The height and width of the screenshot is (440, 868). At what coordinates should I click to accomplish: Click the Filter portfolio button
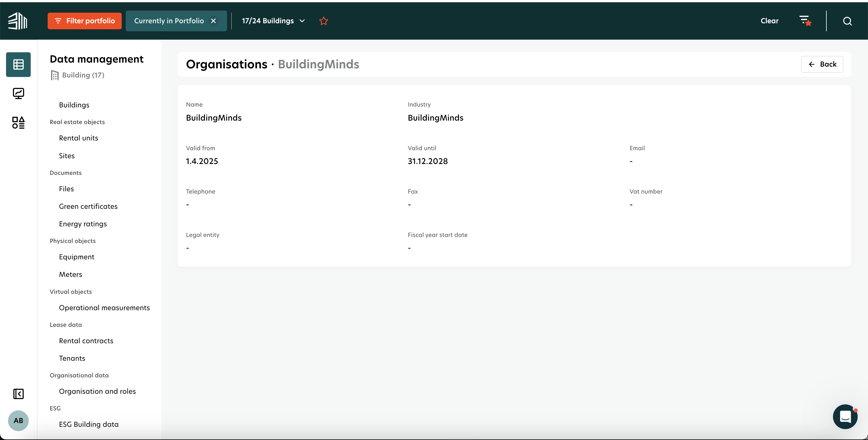click(x=85, y=21)
